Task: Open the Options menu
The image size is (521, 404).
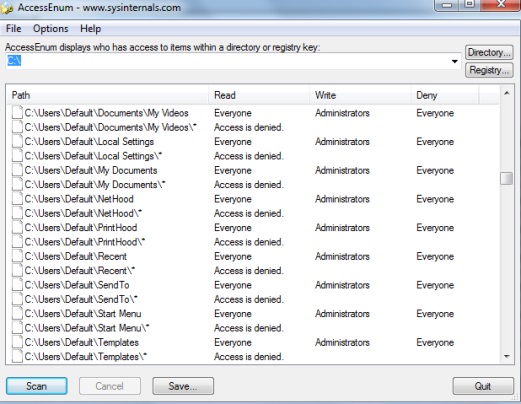Action: click(x=51, y=29)
